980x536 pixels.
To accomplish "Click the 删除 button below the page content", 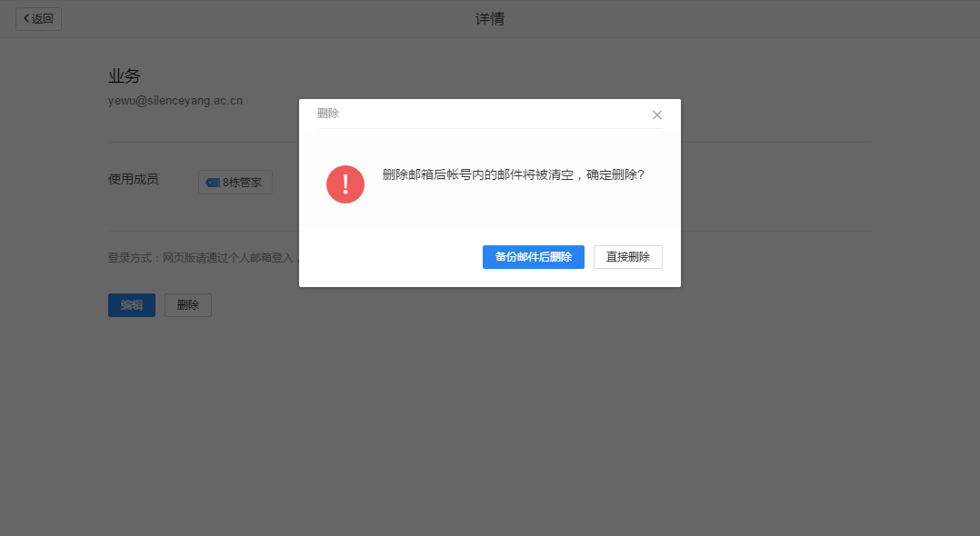I will tap(187, 304).
